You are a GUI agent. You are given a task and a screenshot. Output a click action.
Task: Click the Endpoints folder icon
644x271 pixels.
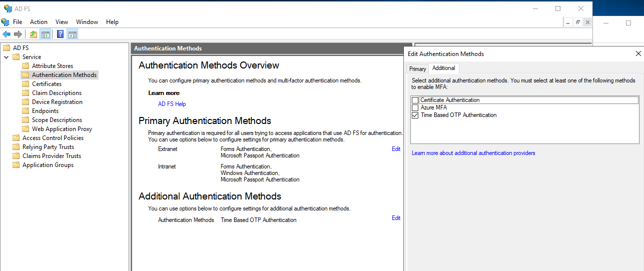pos(26,111)
